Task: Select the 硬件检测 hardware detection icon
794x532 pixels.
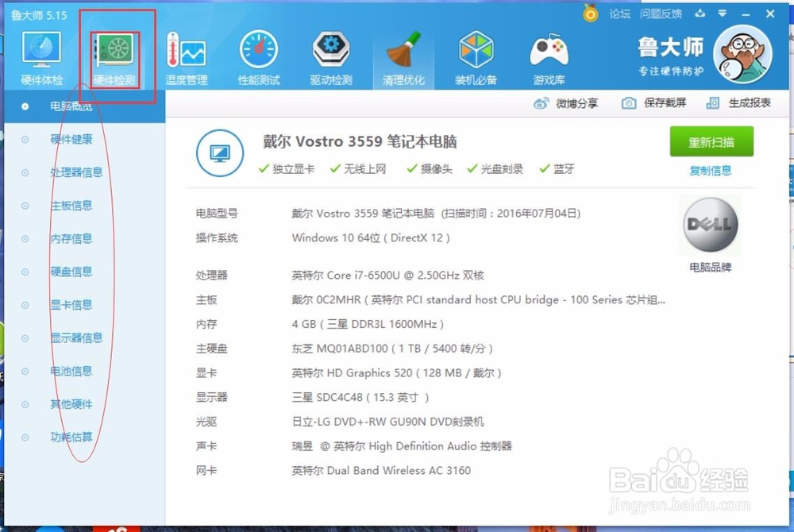Action: point(115,49)
